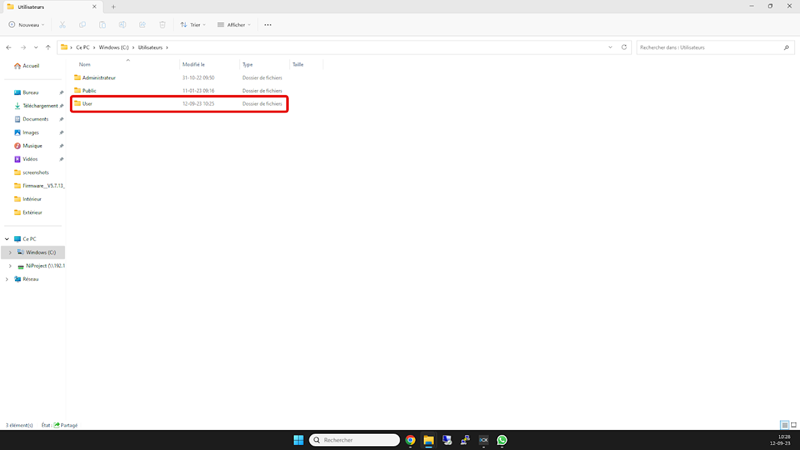Screen dimensions: 800x450
Task: Click the Refresh icon beside address bar
Action: (x=624, y=47)
